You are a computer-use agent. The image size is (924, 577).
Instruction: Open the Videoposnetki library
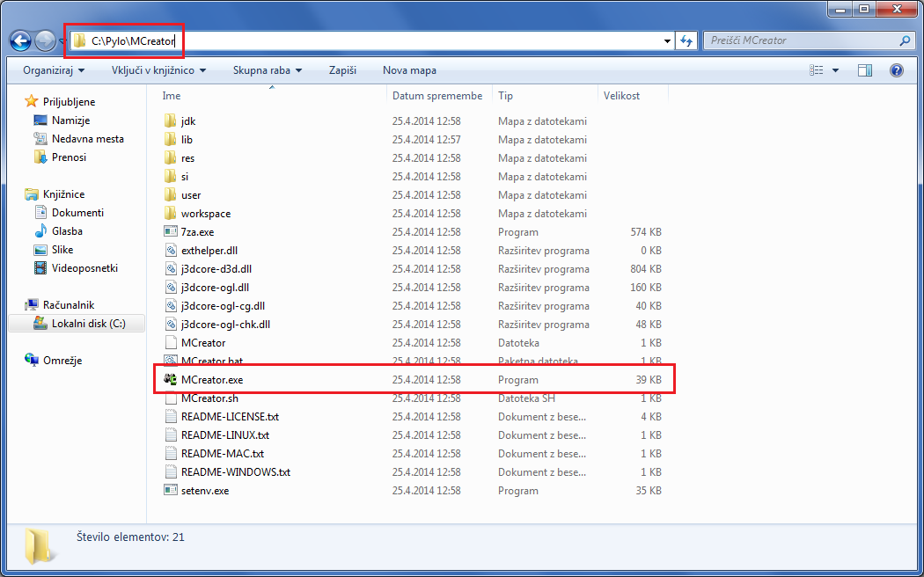[84, 268]
